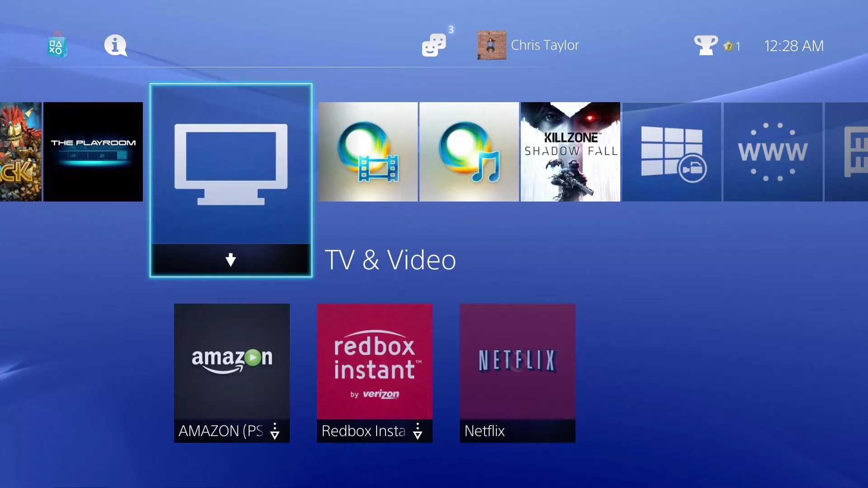Toggle the Killzone Shadow Fall tile
The width and height of the screenshot is (868, 488).
click(x=571, y=151)
